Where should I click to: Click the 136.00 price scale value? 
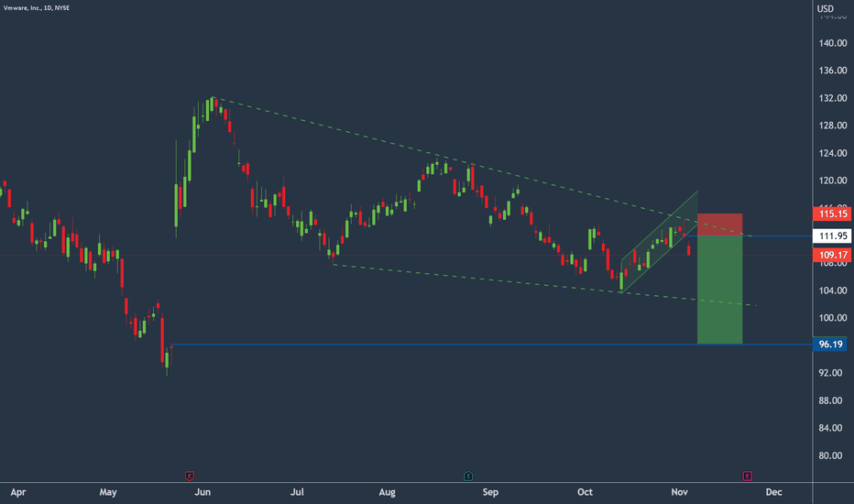(833, 71)
